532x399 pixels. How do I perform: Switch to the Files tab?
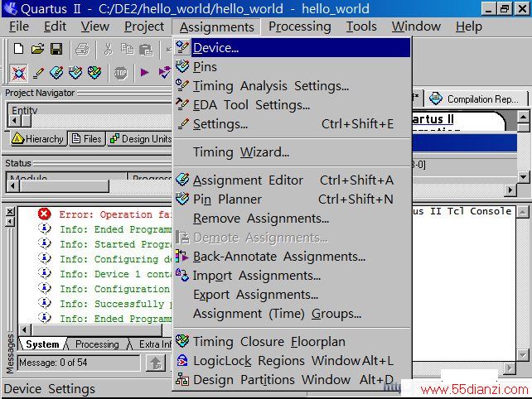point(87,138)
